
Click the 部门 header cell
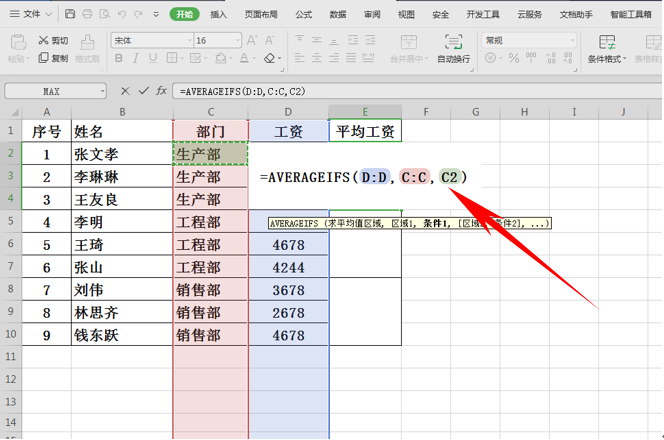pyautogui.click(x=210, y=131)
